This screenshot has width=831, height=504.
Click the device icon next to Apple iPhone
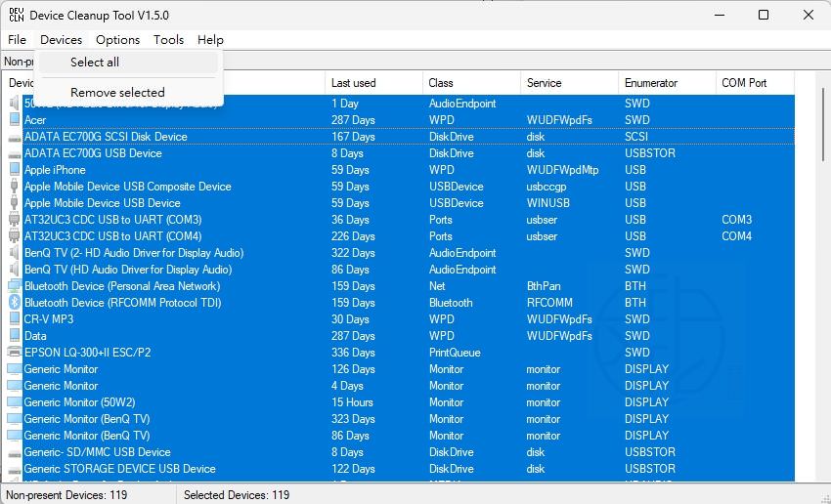tap(14, 170)
